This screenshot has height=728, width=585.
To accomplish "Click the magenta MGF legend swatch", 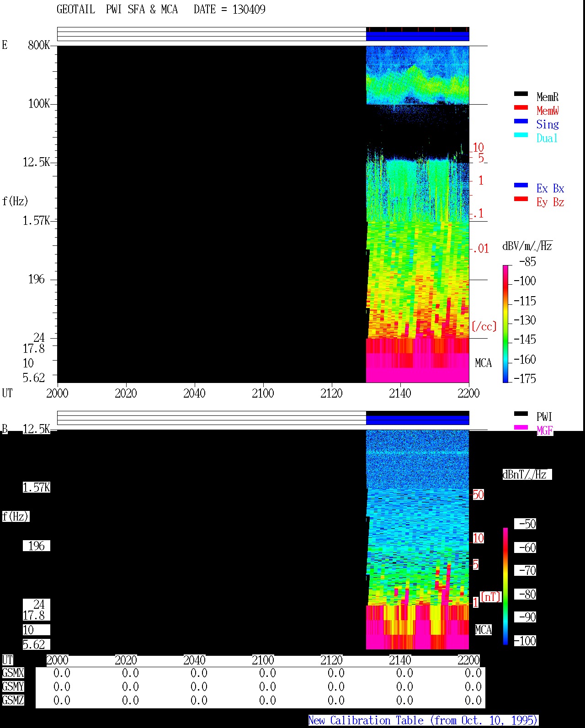I will point(521,427).
